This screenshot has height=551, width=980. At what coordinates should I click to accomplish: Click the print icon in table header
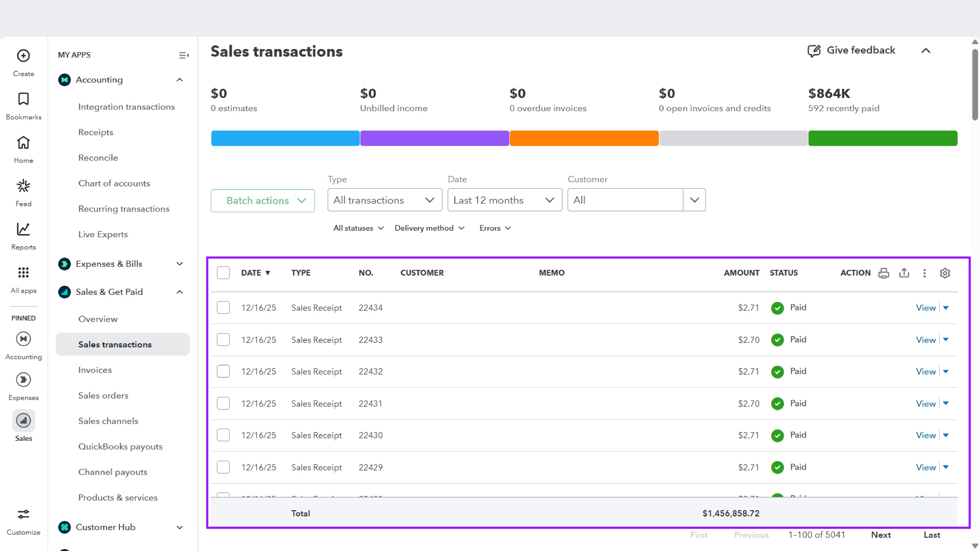point(883,273)
